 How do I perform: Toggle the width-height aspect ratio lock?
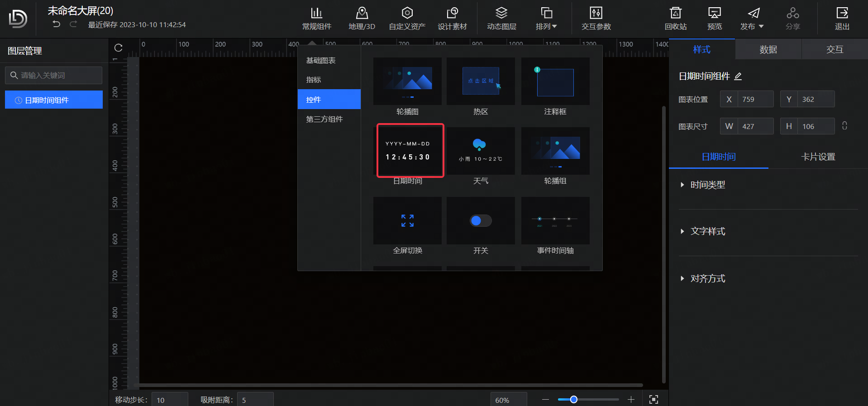point(844,126)
